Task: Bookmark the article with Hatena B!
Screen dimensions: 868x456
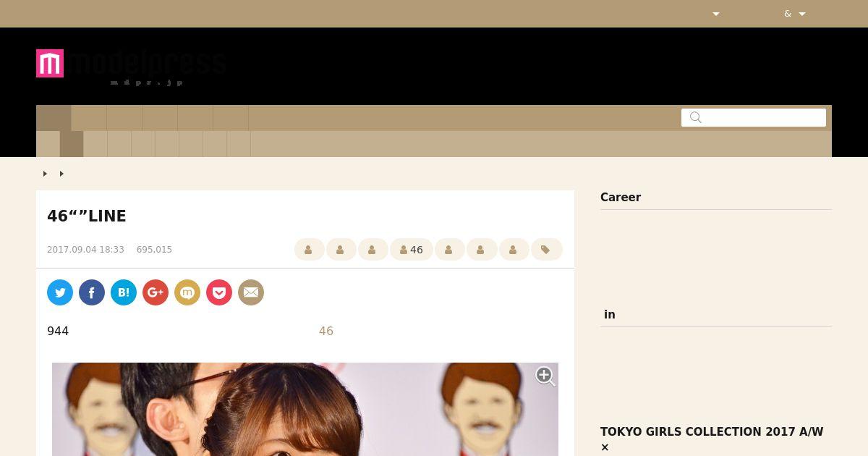Action: click(124, 292)
